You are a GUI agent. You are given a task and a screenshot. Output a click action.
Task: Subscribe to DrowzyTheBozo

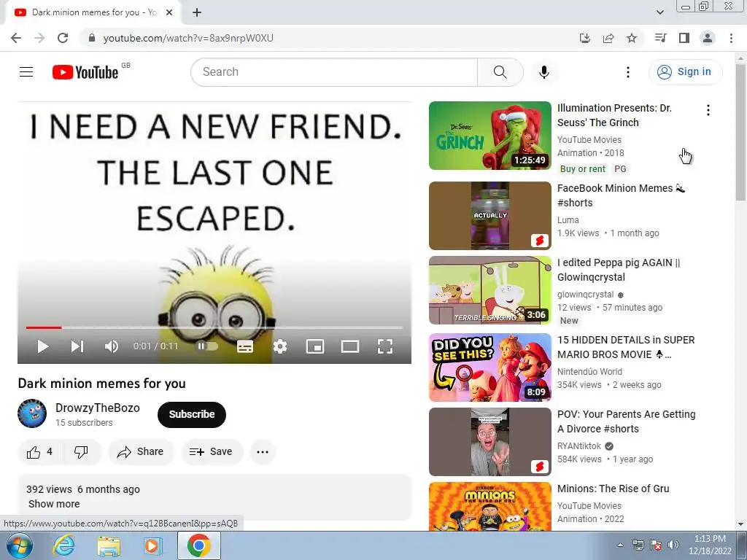(192, 414)
